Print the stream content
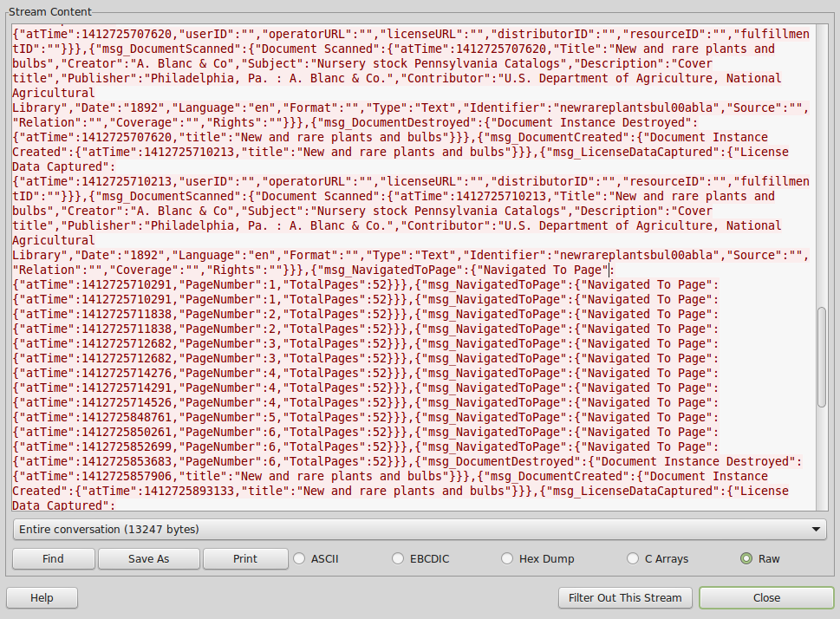The width and height of the screenshot is (840, 619). point(245,558)
